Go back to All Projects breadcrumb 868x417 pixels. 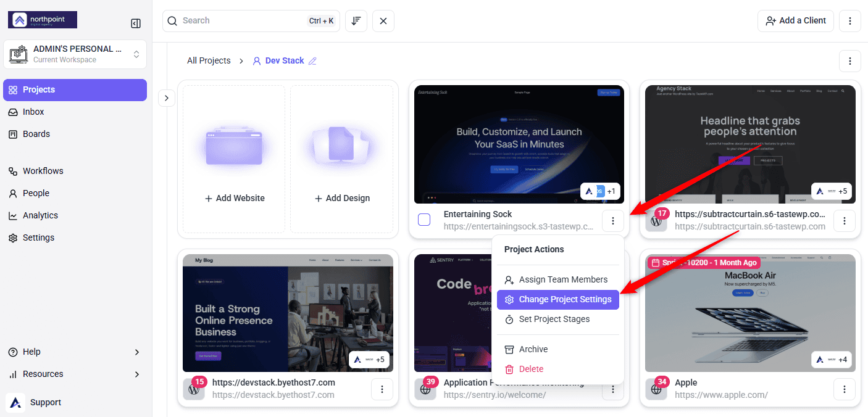coord(209,60)
